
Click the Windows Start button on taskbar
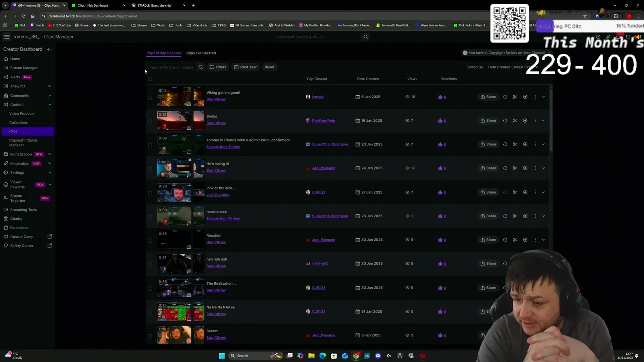point(222,356)
